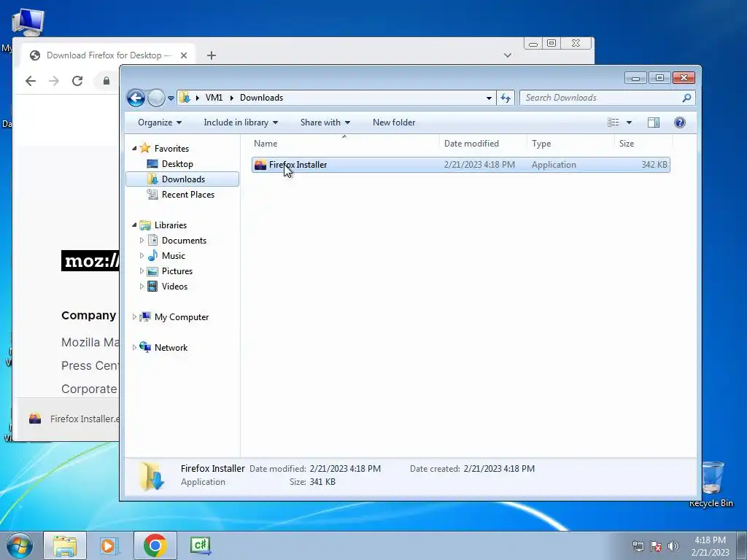This screenshot has height=560, width=747.
Task: Click the search magnifier icon
Action: point(686,98)
